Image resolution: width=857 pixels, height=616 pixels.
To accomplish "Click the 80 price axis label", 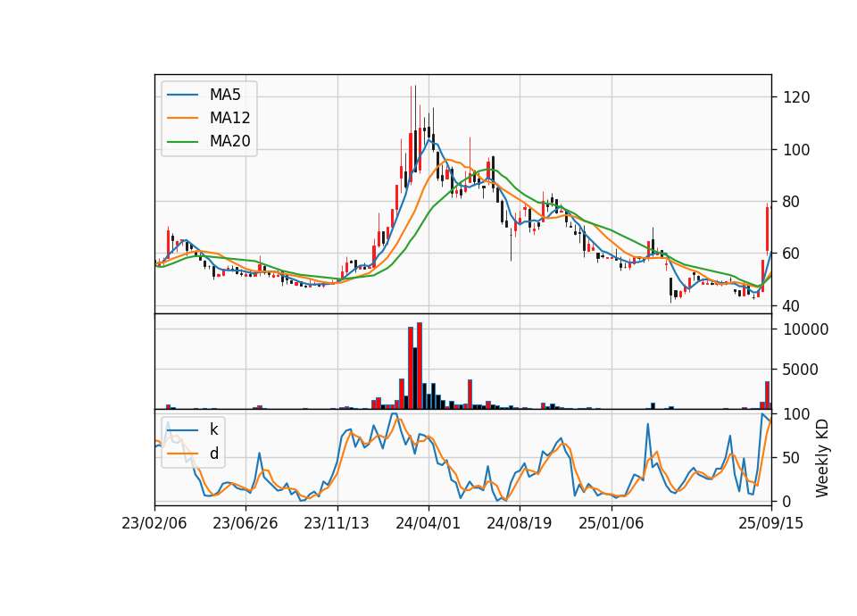I will coord(792,202).
